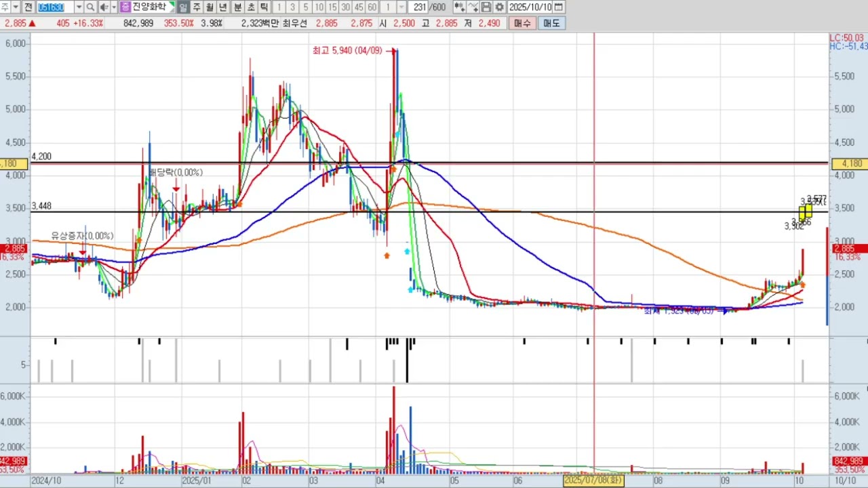Click the 405 +16.33% change value
The height and width of the screenshot is (488, 868).
coord(80,23)
